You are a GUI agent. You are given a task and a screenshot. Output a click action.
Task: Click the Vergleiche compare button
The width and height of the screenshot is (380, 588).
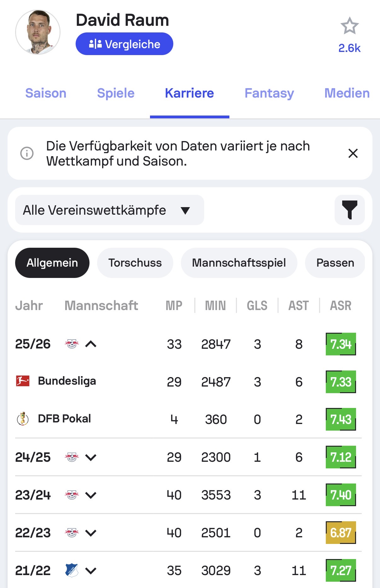pyautogui.click(x=124, y=44)
